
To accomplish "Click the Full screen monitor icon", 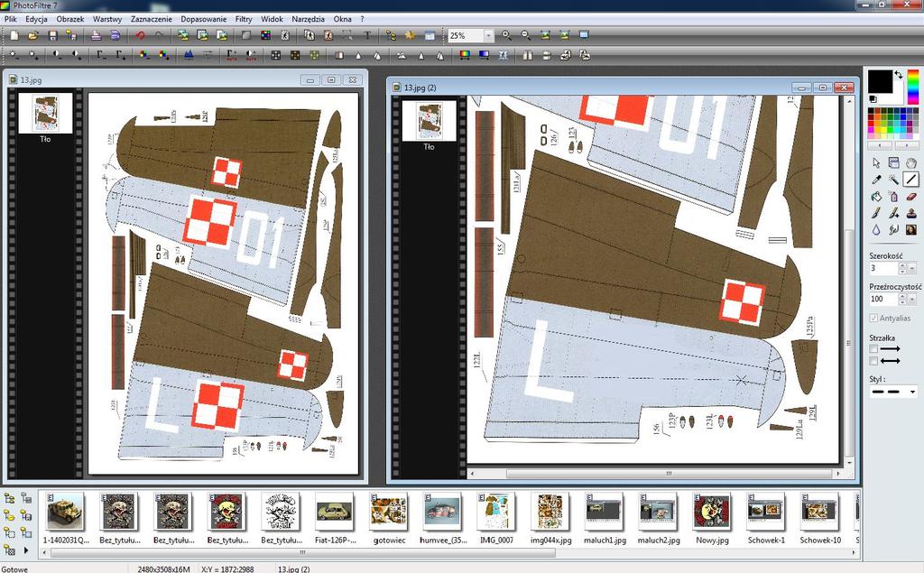I will point(584,35).
